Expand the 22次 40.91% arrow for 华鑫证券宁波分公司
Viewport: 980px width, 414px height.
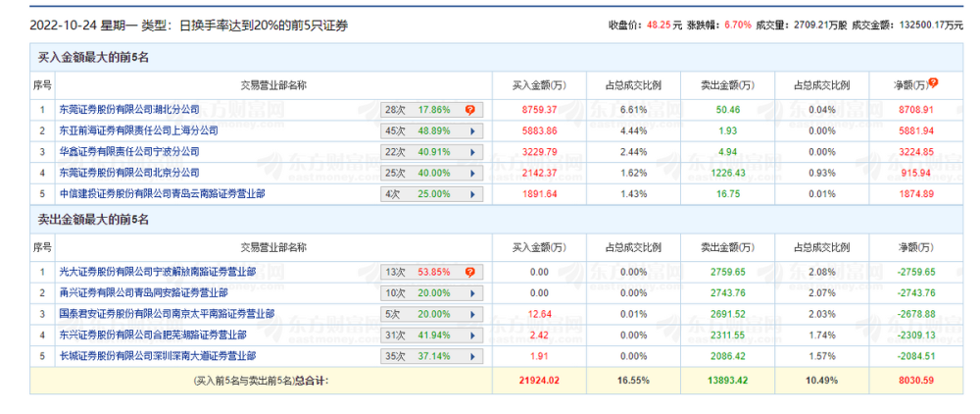click(472, 152)
